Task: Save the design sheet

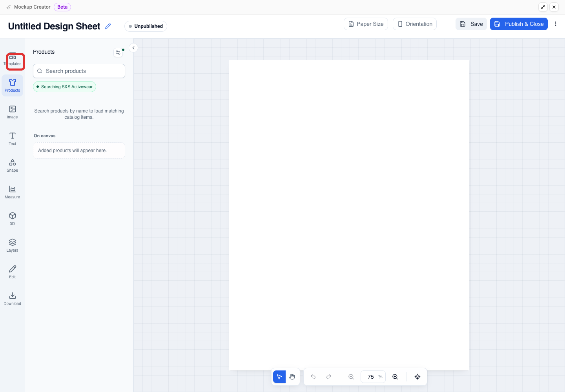Action: point(471,24)
